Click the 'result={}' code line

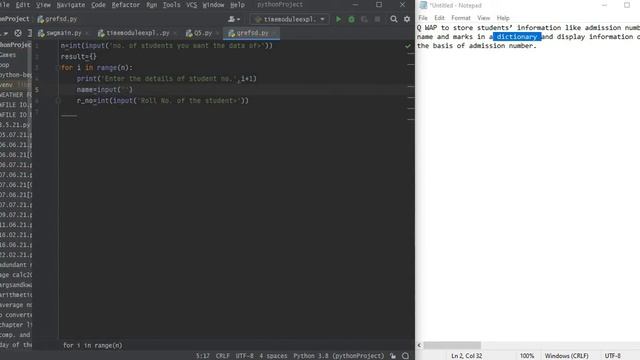pyautogui.click(x=79, y=57)
